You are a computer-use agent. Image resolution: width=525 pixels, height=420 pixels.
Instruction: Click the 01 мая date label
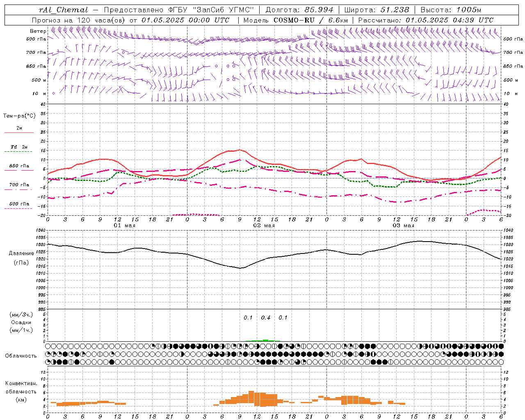[125, 226]
